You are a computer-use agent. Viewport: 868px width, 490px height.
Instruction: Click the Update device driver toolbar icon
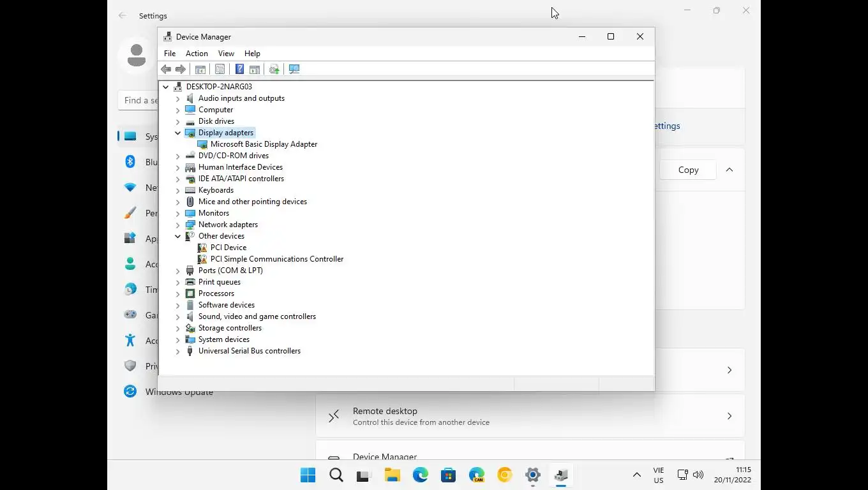(274, 69)
